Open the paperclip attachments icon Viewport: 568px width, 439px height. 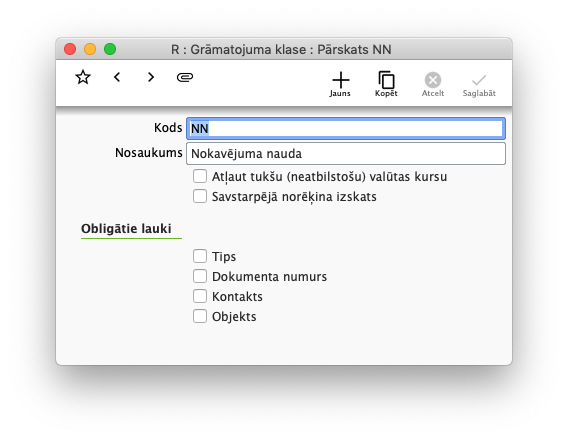185,77
